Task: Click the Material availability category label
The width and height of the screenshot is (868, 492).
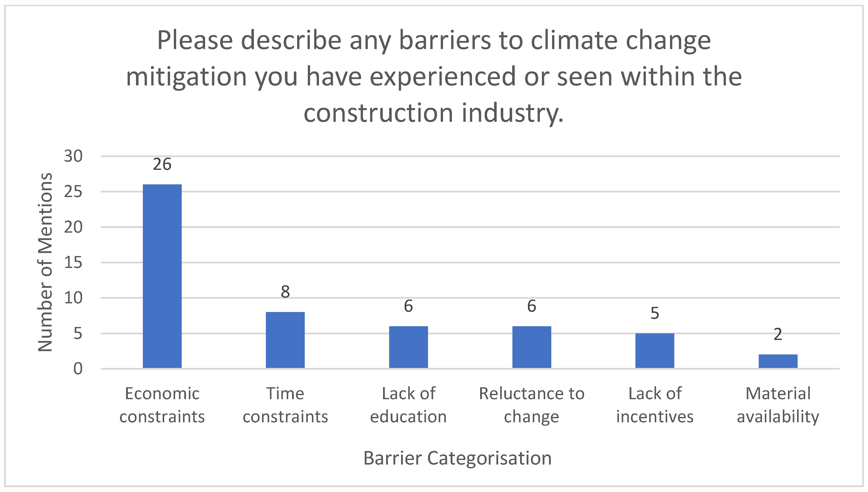Action: pos(778,405)
